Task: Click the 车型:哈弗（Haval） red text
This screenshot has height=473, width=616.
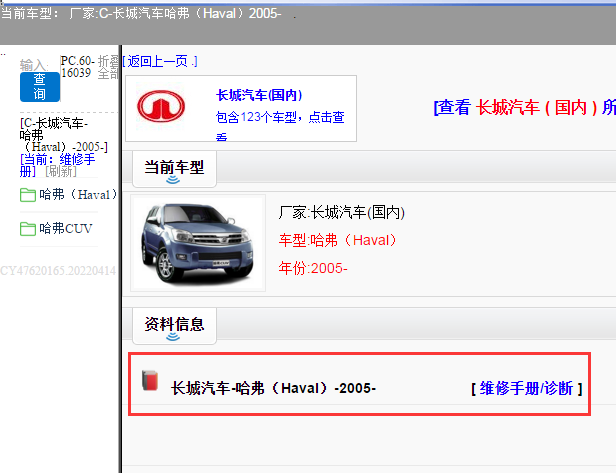Action: click(x=338, y=240)
